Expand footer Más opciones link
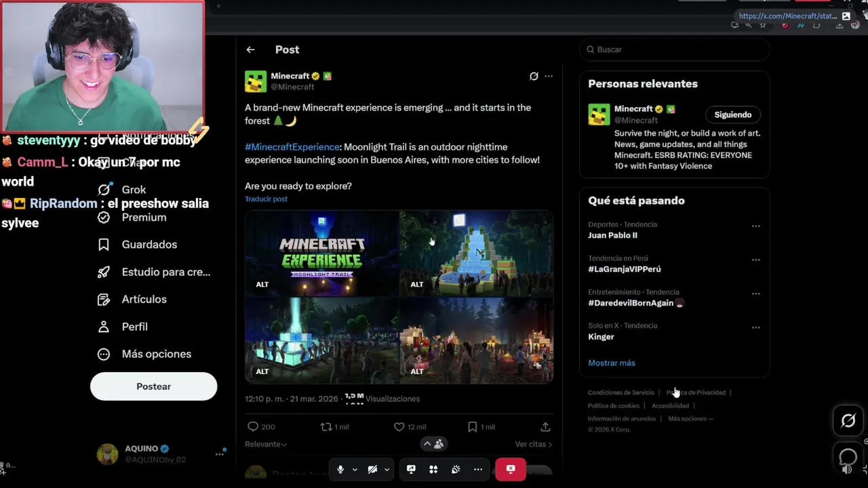The image size is (868, 488). pos(690,419)
